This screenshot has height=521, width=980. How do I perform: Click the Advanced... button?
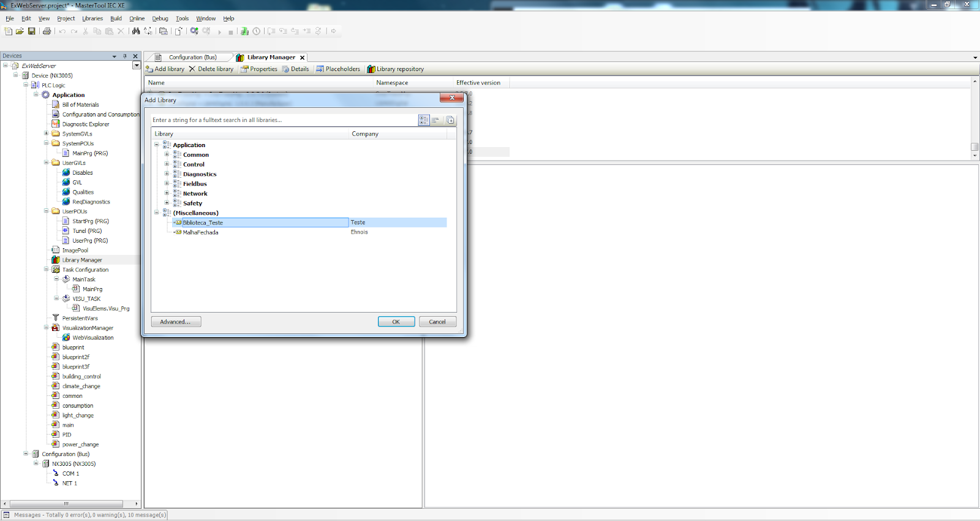coord(176,322)
